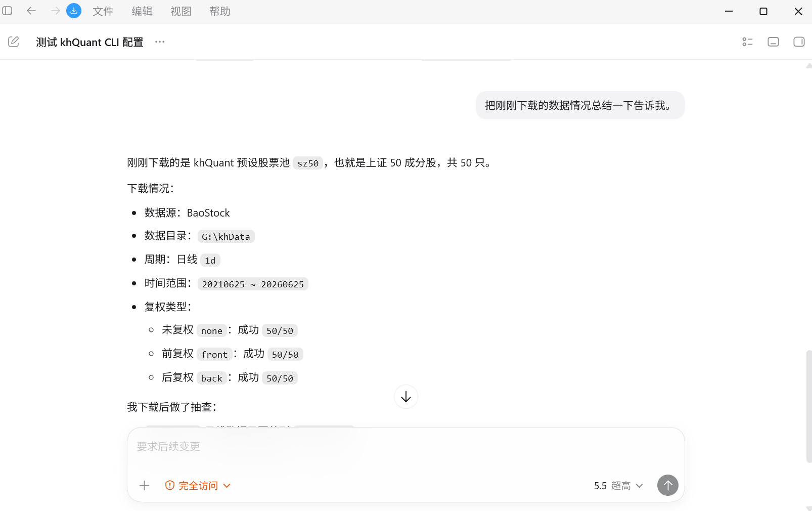
Task: Click 数据源：BaoStock list item
Action: (187, 212)
